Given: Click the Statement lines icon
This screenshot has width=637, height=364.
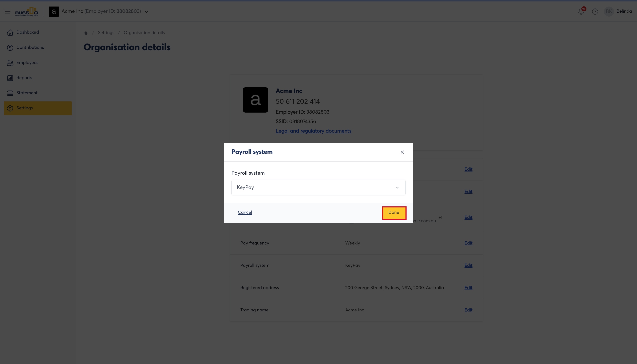Looking at the screenshot, I should coord(10,93).
